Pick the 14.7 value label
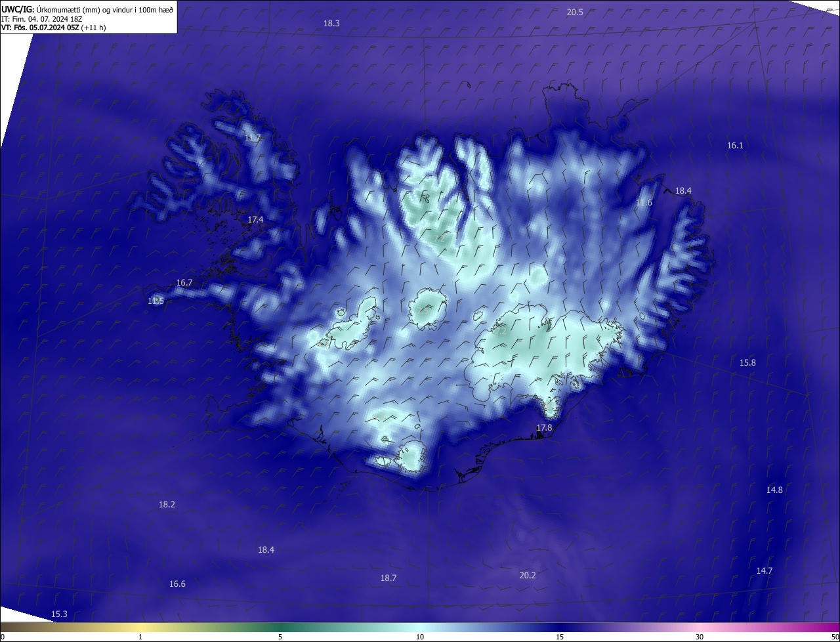 pyautogui.click(x=764, y=571)
